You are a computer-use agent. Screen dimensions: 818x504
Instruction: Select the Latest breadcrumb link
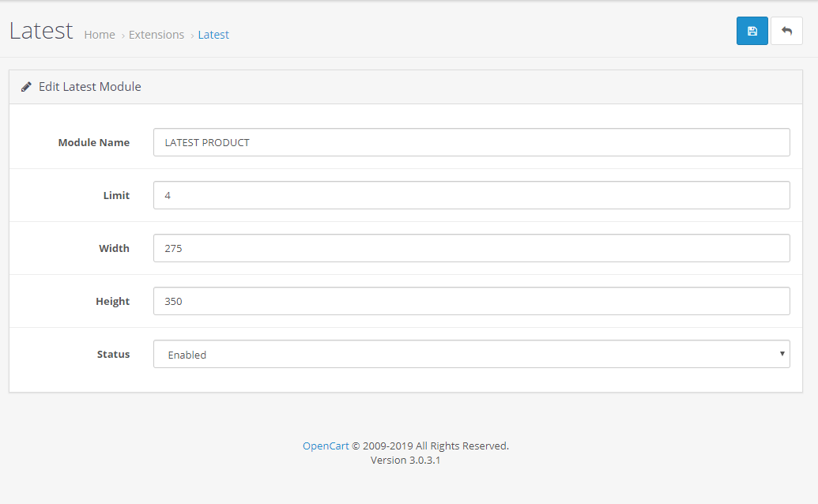click(x=213, y=35)
